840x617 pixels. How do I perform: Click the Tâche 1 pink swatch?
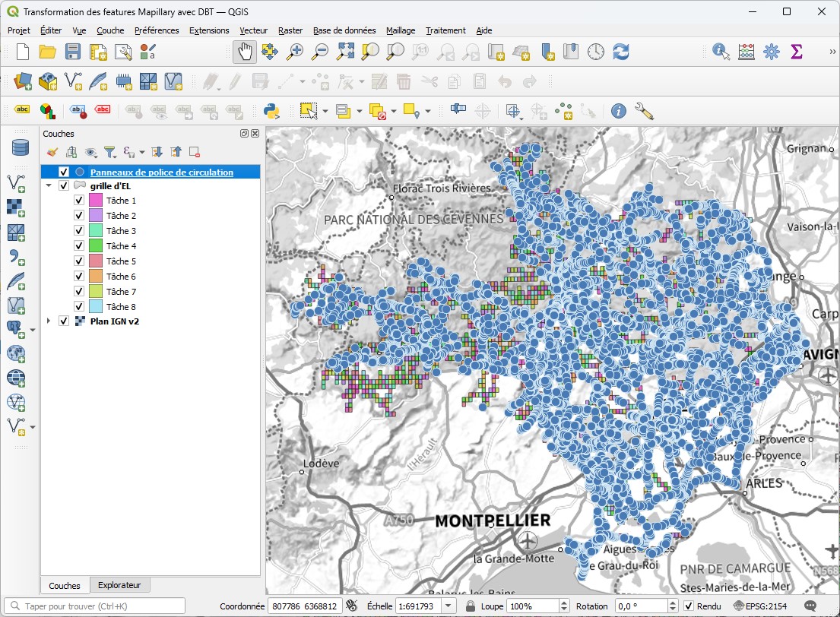tap(96, 201)
